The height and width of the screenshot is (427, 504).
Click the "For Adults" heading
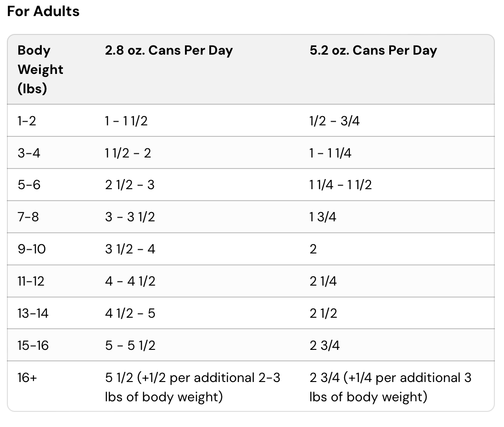[x=43, y=11]
